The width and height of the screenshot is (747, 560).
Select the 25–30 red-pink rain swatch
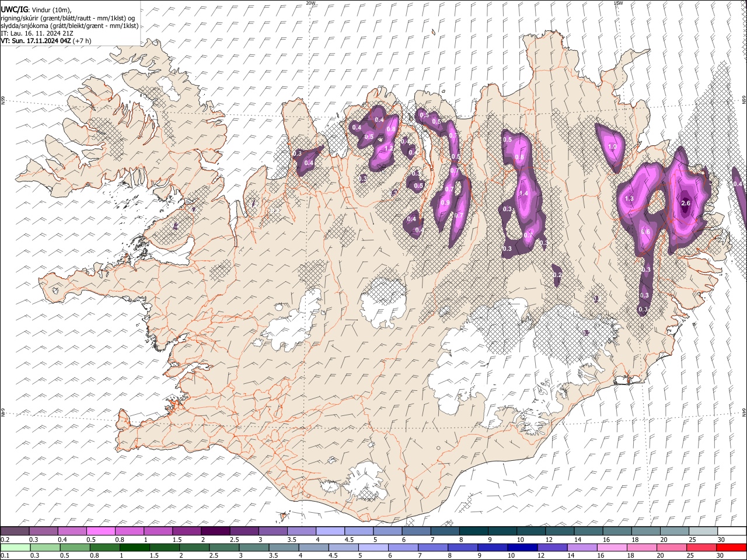tap(701, 547)
